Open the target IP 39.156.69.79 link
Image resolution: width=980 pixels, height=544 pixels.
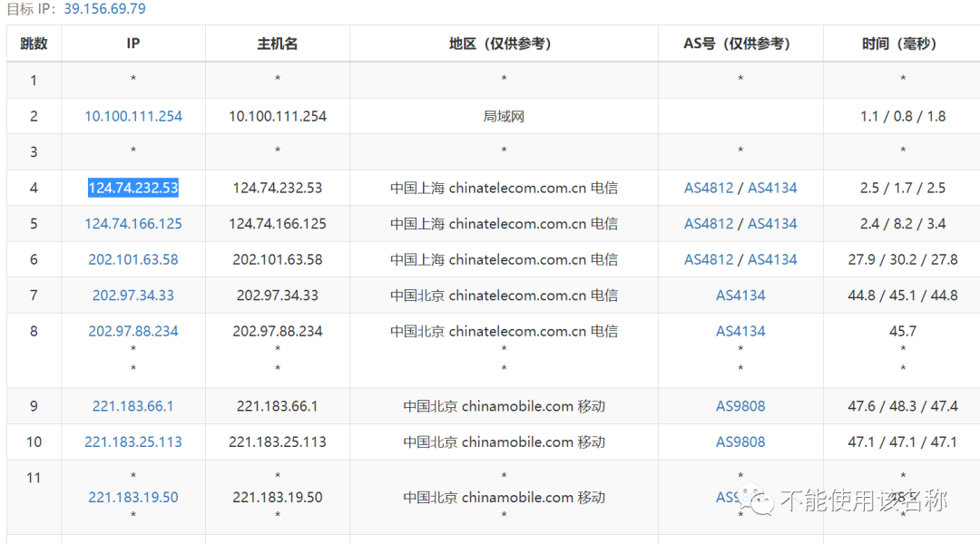pyautogui.click(x=105, y=9)
